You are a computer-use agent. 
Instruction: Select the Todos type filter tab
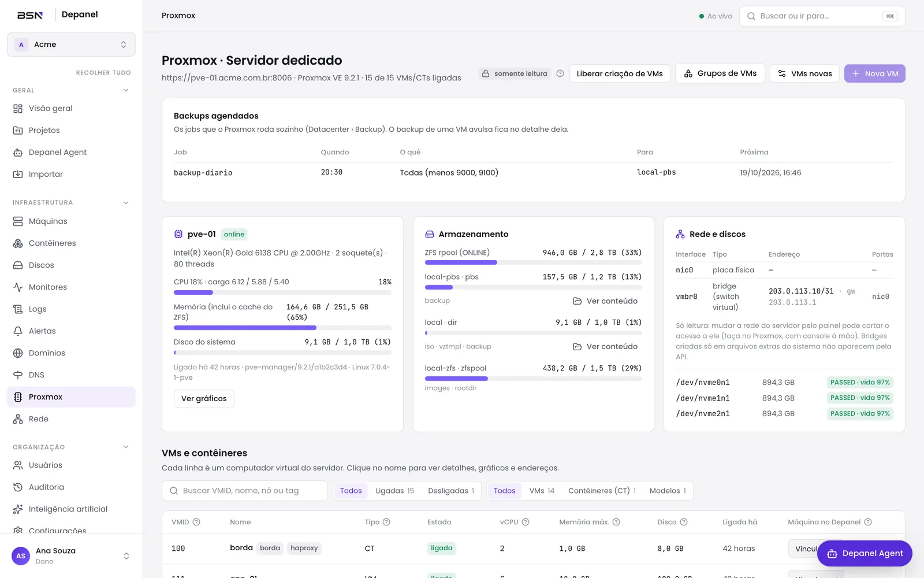pos(505,491)
